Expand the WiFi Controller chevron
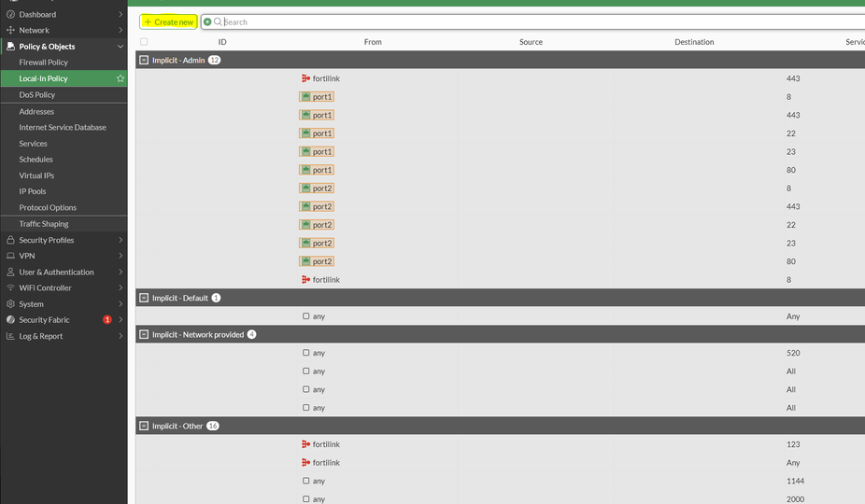Viewport: 865px width, 504px height. [x=121, y=287]
